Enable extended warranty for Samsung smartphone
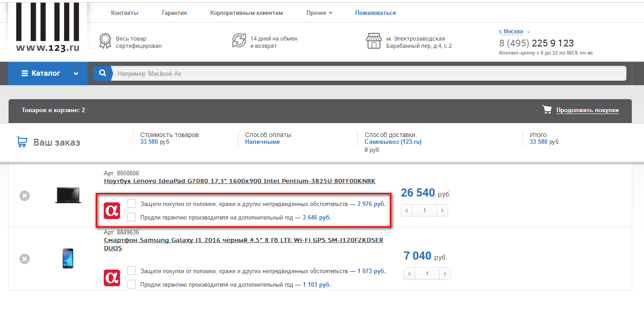 point(132,284)
